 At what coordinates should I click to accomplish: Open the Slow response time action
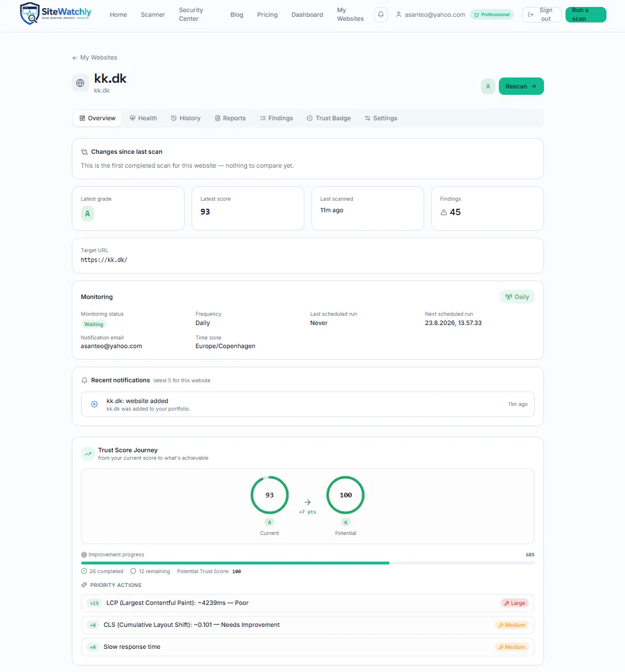click(x=307, y=647)
